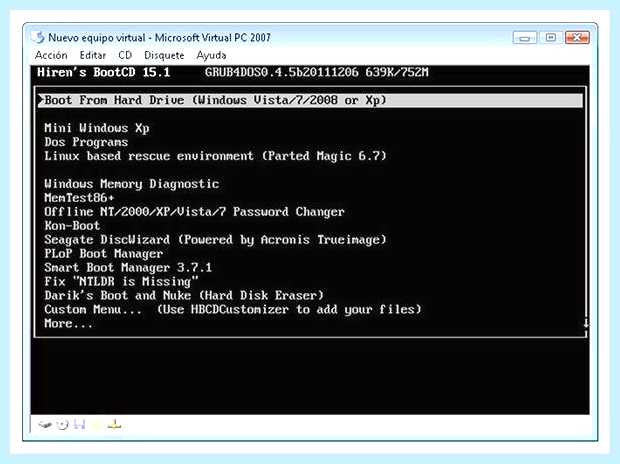Screen dimensions: 620x464
Task: Select Mini Windows Xp entry
Action: (x=97, y=128)
